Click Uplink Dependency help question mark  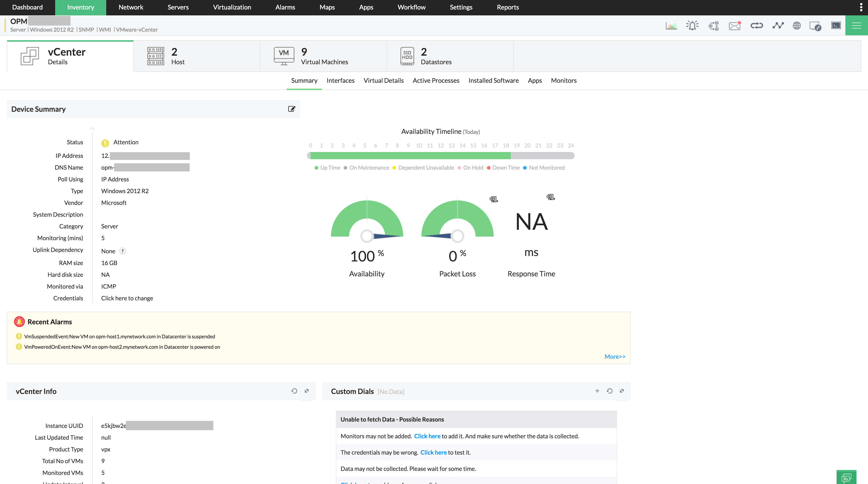tap(123, 251)
